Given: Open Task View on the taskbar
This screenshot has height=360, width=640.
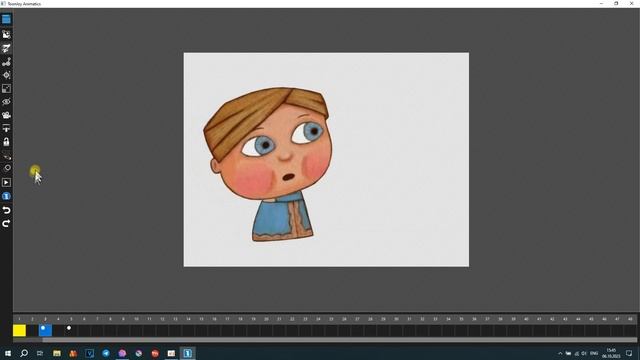Looking at the screenshot, I should (40, 353).
